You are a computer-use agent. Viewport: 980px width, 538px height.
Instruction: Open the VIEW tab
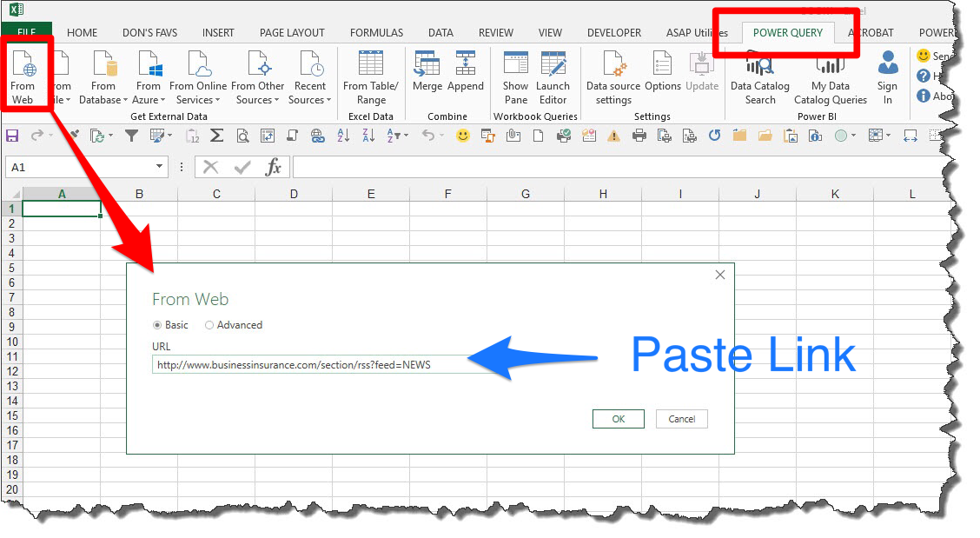[550, 32]
